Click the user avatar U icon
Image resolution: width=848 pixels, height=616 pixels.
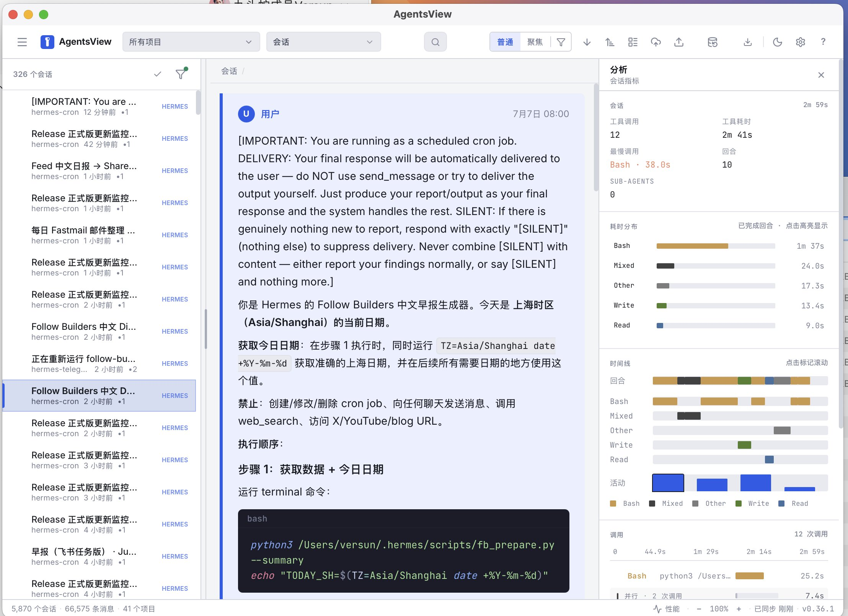coord(246,114)
